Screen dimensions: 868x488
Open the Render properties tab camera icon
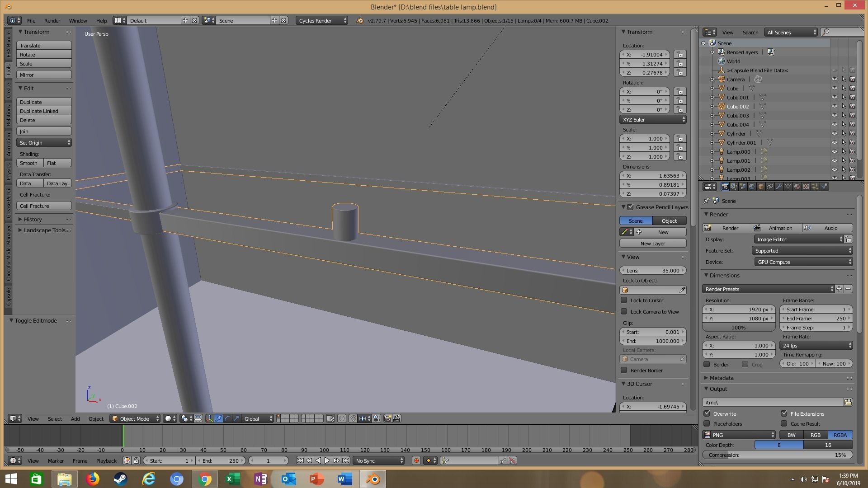725,187
